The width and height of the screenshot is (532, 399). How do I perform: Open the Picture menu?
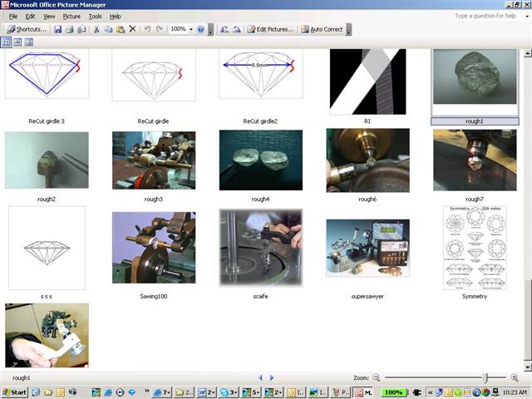point(71,17)
